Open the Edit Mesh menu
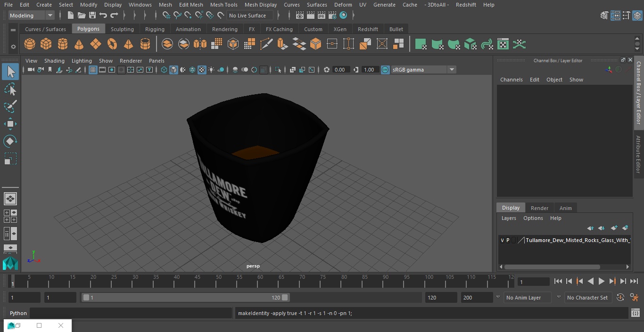 pos(191,5)
